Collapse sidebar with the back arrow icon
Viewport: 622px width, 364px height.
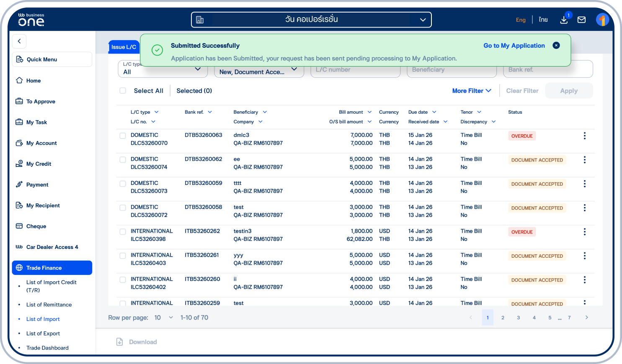point(19,41)
